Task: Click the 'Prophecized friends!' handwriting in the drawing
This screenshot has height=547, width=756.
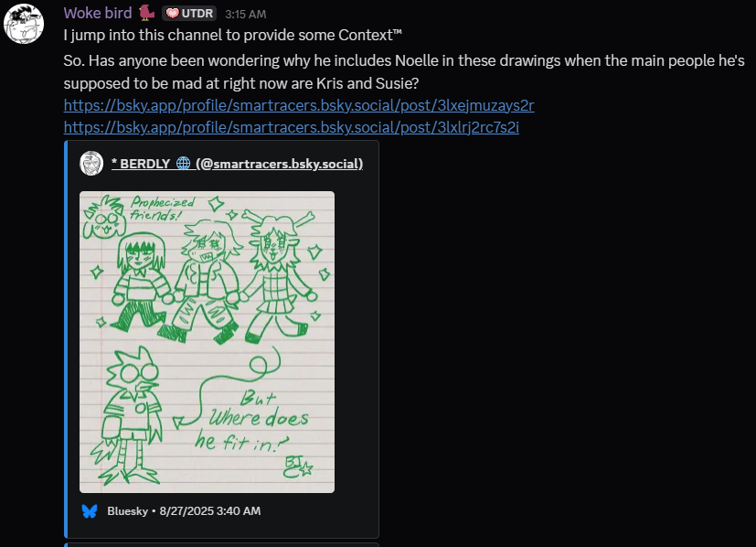Action: pos(159,210)
